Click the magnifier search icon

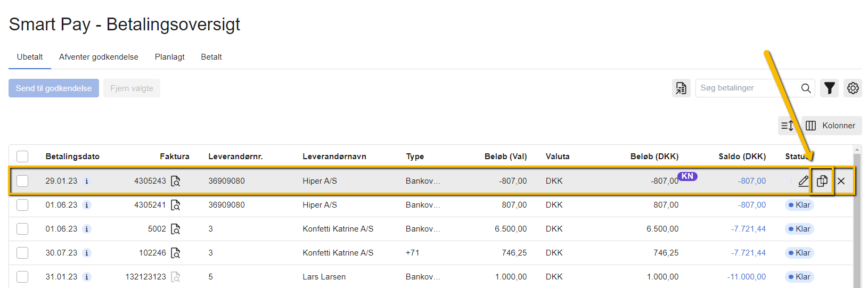click(x=806, y=88)
